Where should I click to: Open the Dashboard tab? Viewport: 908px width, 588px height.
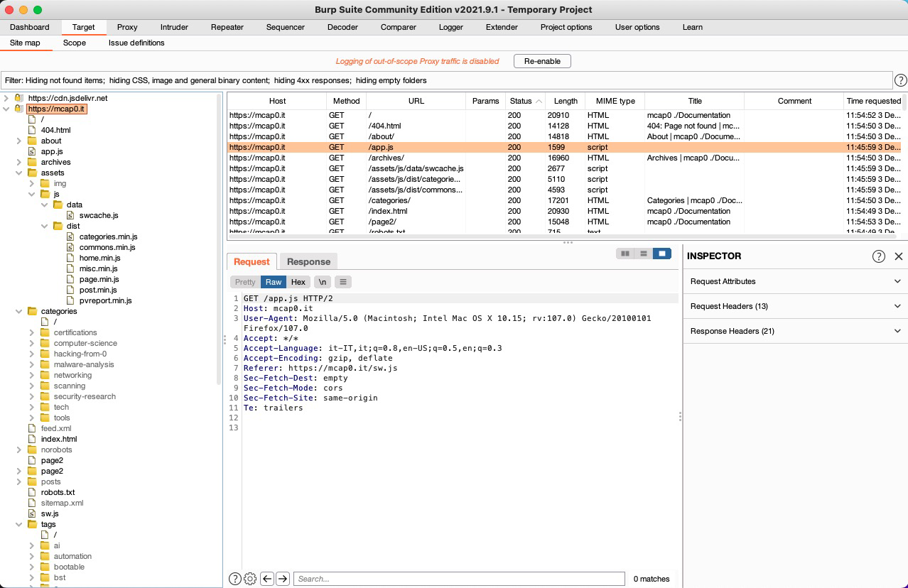30,27
